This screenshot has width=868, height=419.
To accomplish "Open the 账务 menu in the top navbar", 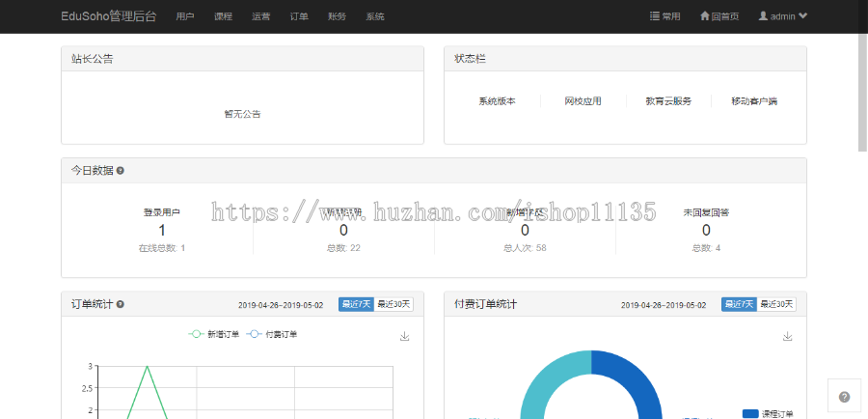I will coord(337,16).
